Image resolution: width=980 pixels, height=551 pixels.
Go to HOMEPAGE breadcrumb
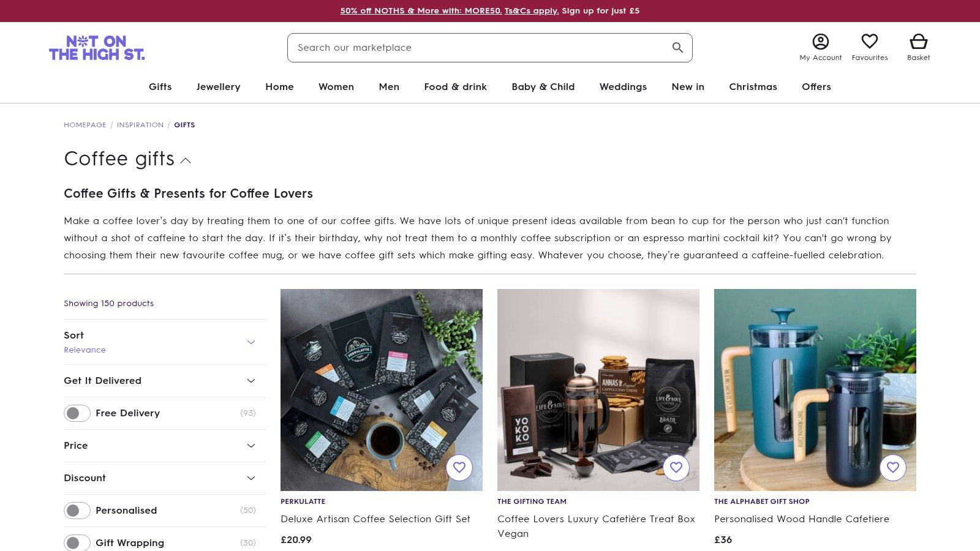[85, 125]
